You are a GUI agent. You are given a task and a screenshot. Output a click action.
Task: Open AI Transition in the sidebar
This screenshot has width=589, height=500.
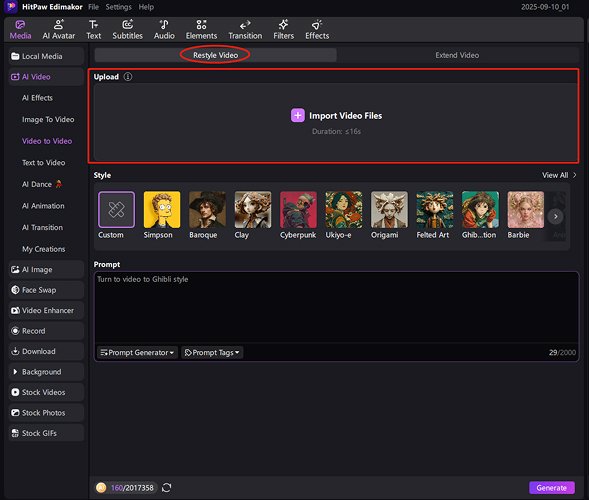pos(42,227)
